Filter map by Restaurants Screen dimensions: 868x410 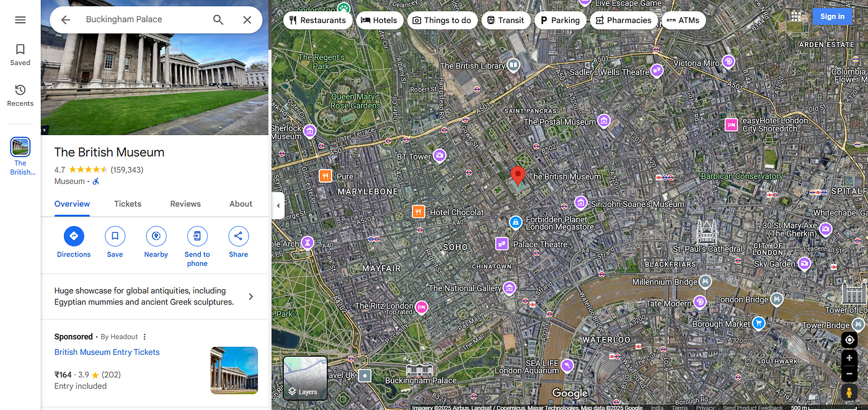click(x=317, y=20)
